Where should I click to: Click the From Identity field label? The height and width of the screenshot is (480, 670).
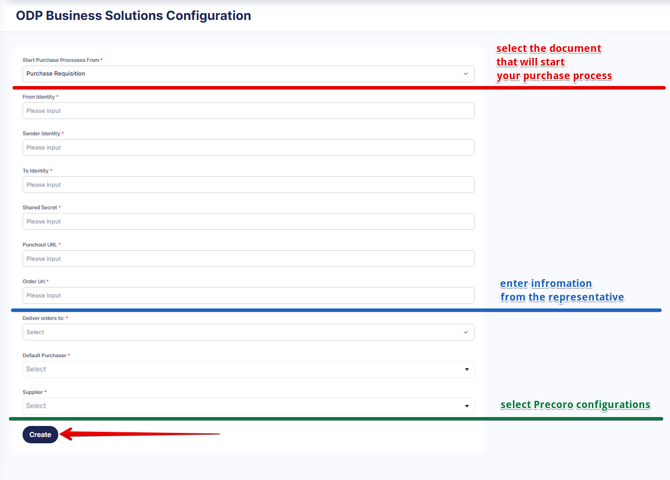[x=39, y=97]
